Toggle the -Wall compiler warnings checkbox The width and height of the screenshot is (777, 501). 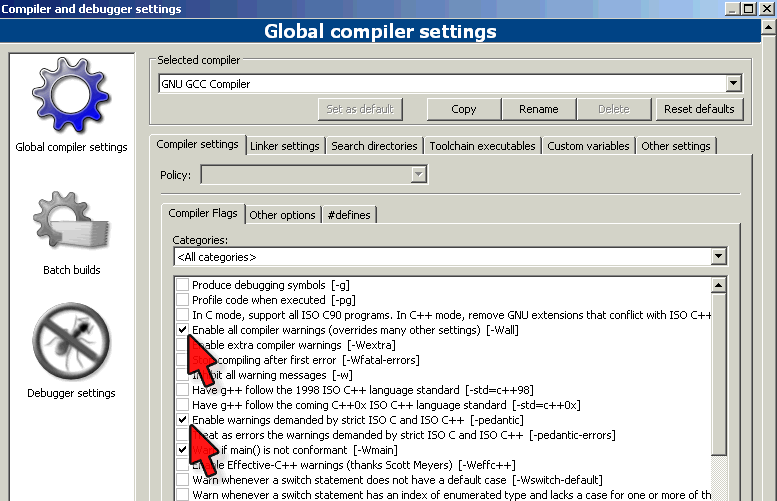(182, 329)
